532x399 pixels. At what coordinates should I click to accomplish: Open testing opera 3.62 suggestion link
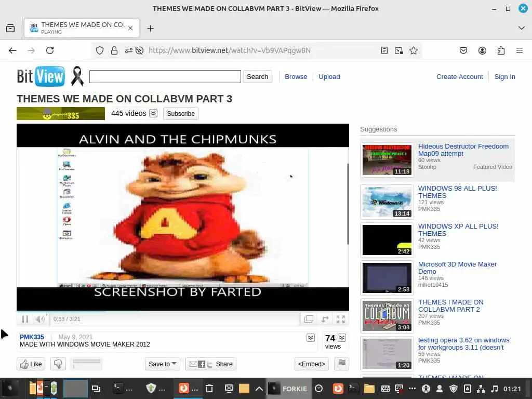coord(463,344)
